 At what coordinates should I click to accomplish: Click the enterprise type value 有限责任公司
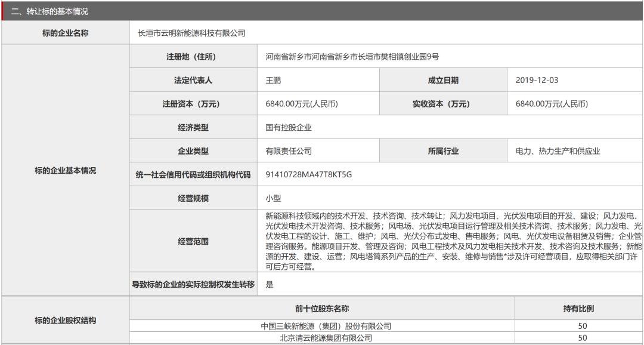(x=289, y=151)
